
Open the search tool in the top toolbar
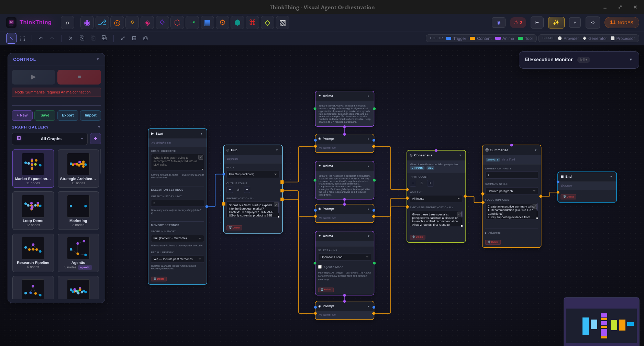(x=67, y=23)
